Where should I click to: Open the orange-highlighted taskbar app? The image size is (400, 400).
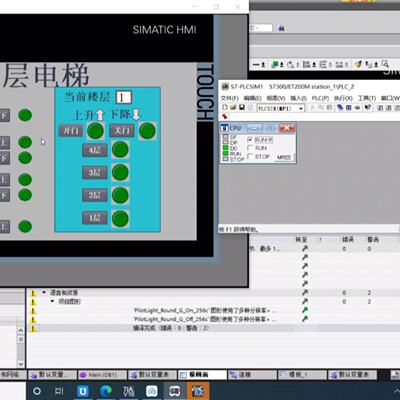pos(198,391)
